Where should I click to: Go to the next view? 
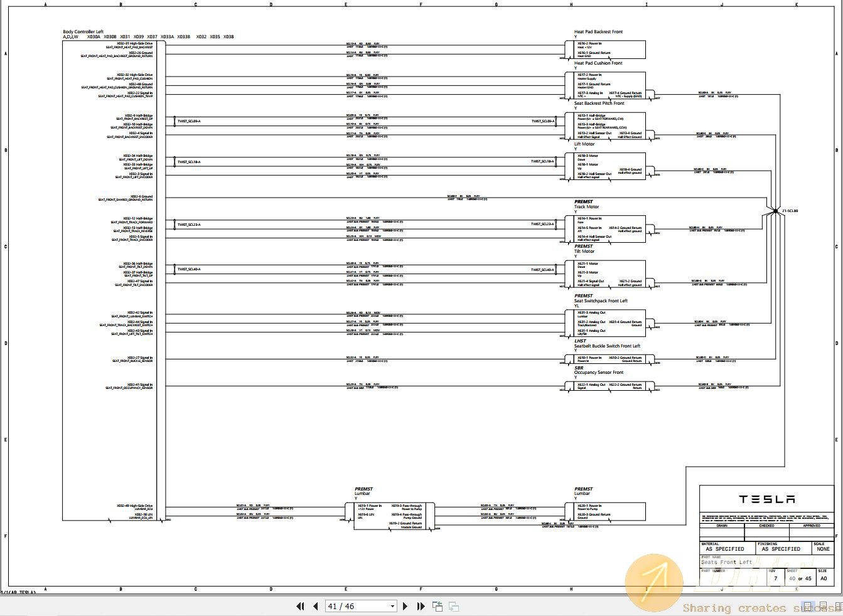click(453, 606)
